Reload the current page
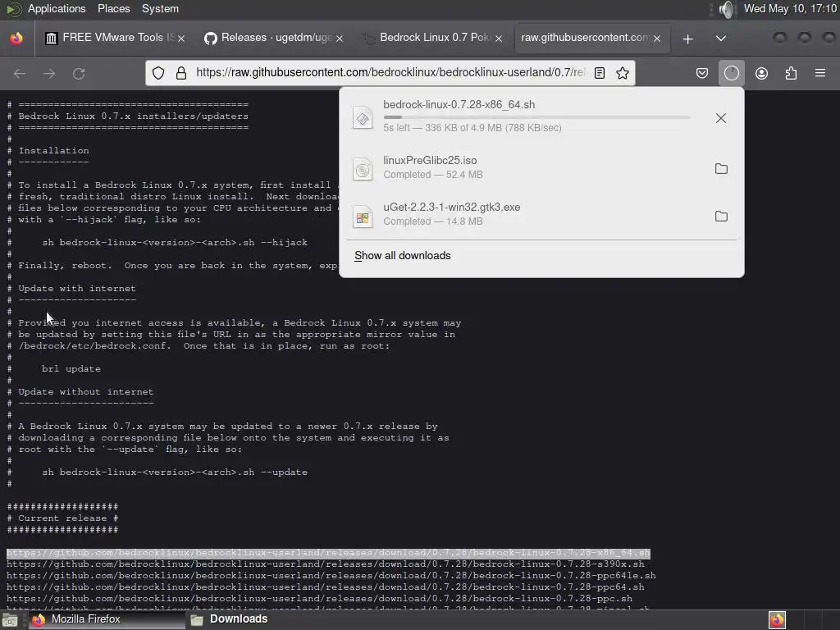This screenshot has width=840, height=630. coord(79,73)
